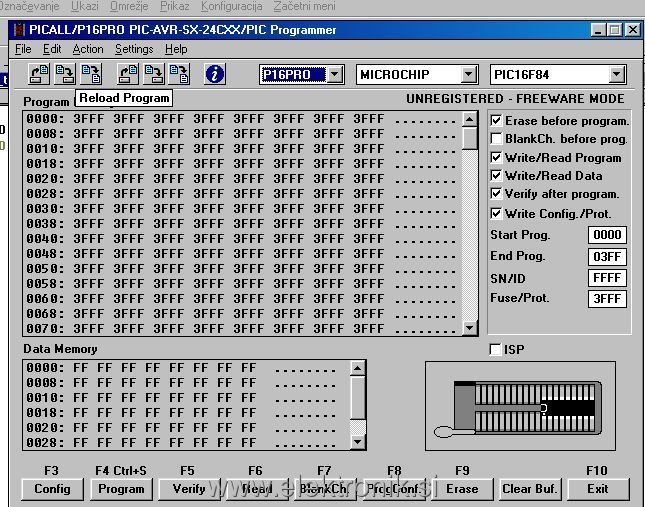Click the Start Prog. value field
This screenshot has width=645, height=507.
(x=607, y=235)
